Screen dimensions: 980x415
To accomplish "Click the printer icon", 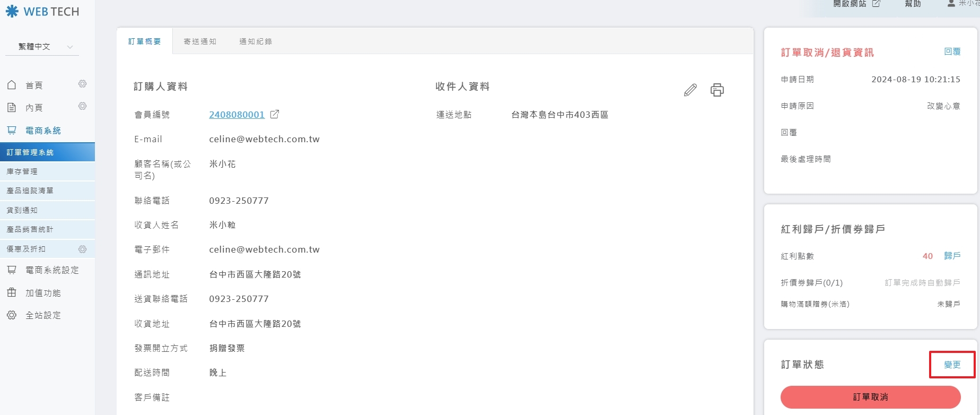I will 717,90.
